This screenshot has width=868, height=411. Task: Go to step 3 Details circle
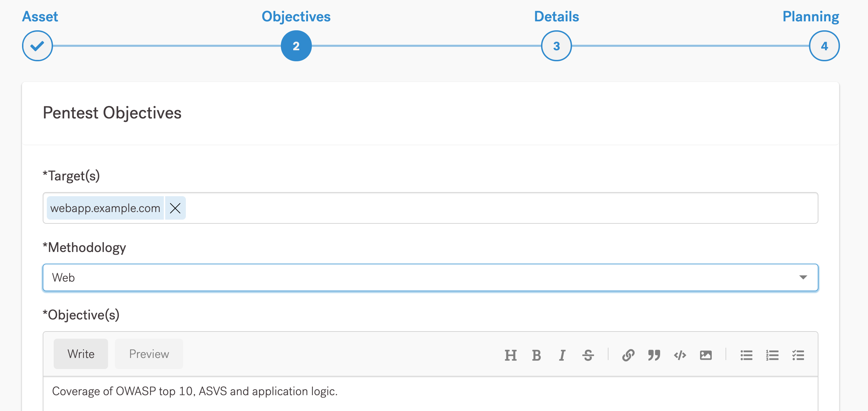556,46
